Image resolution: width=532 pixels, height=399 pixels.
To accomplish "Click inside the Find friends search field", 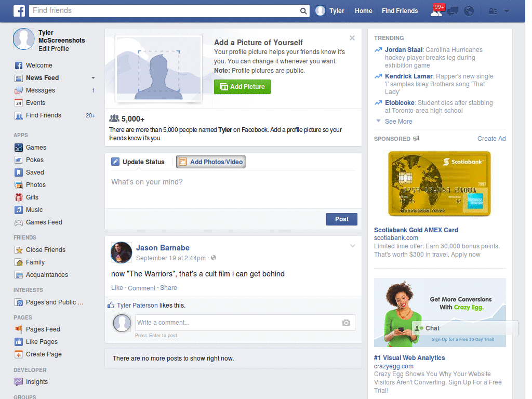I will [156, 10].
